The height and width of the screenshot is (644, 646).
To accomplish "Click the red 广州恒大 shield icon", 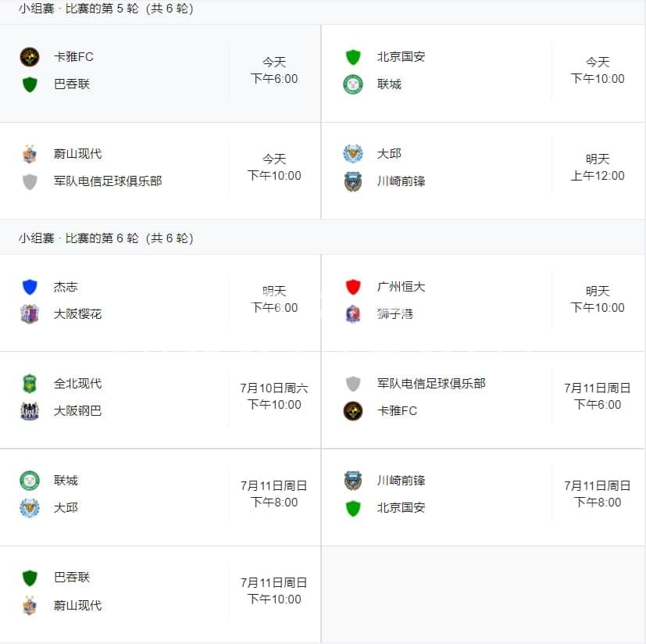I will tap(353, 287).
